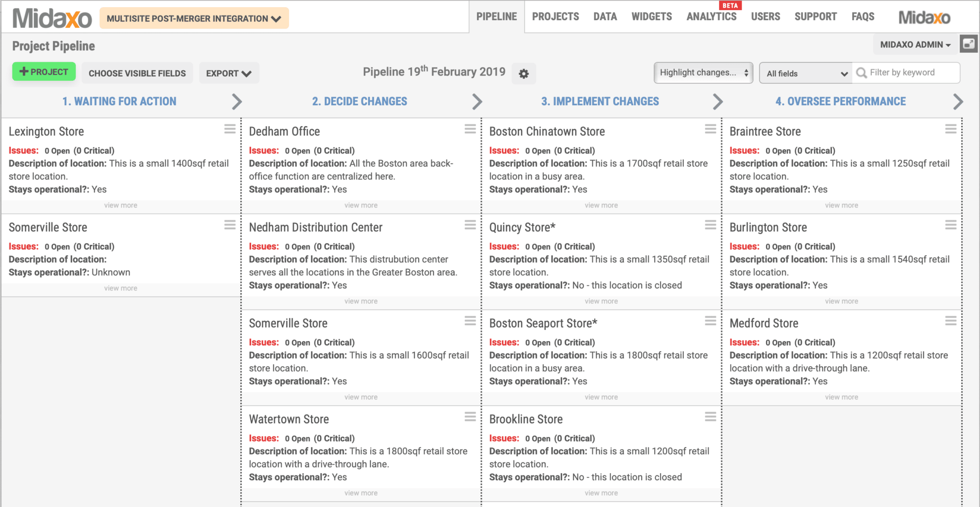Open the Boston Seaport Store project title
Image resolution: width=980 pixels, height=507 pixels.
(543, 323)
